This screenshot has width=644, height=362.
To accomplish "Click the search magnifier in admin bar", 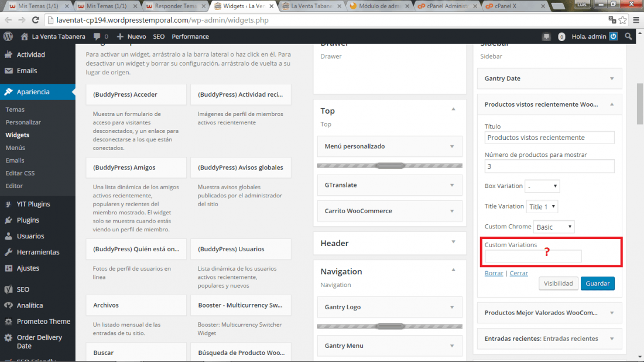I will 628,36.
